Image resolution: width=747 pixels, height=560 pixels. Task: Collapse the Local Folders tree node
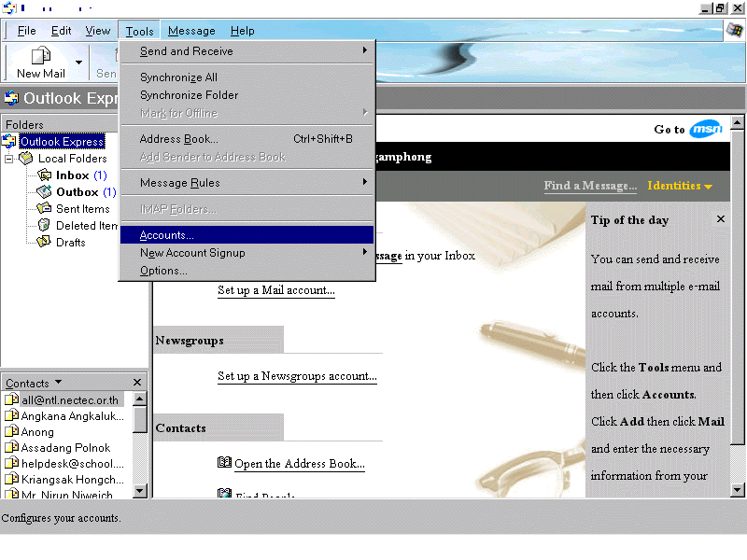point(8,159)
